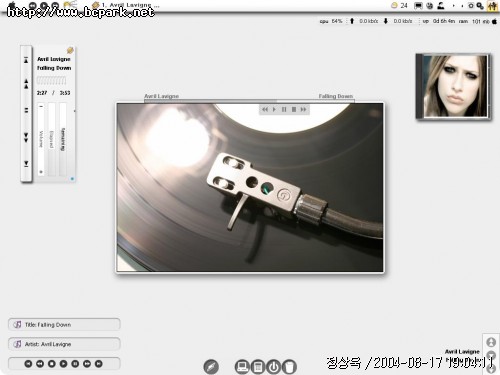
Task: Skip forward using fast-forward above the vinyl image
Action: pyautogui.click(x=303, y=109)
